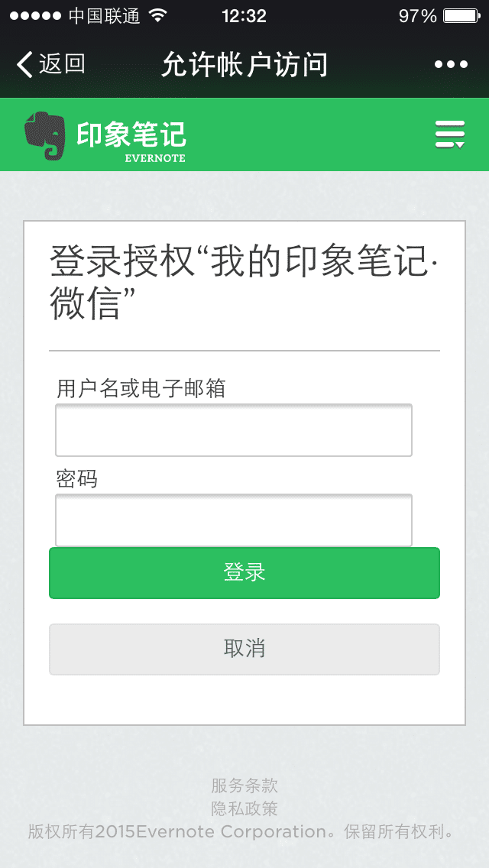
Task: Click the 密码 label text
Action: point(77,479)
